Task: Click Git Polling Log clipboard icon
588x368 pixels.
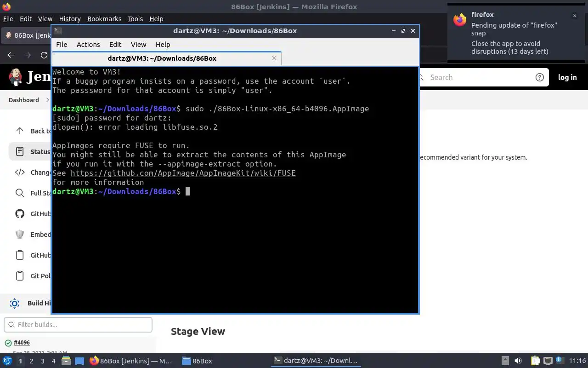Action: click(20, 276)
